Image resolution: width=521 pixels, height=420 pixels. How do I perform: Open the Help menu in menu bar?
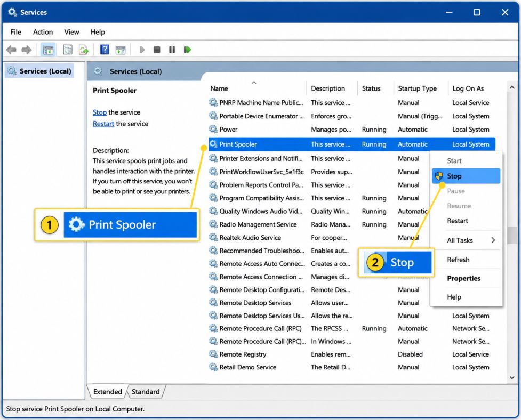click(x=98, y=32)
